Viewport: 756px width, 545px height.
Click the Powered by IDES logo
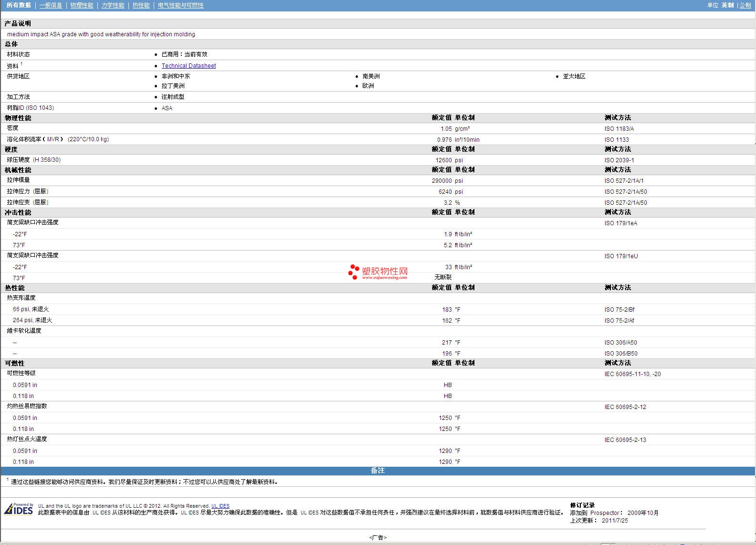[19, 509]
